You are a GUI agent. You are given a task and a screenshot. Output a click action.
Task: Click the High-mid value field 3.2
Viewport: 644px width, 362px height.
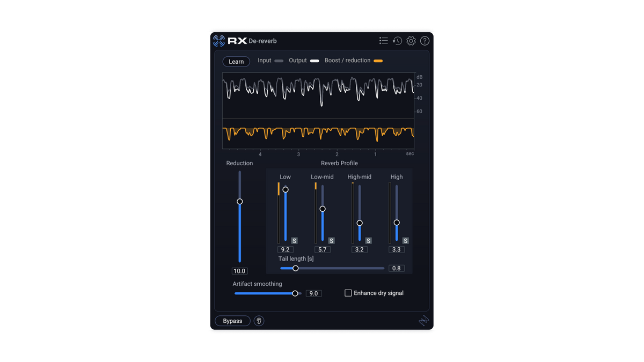coord(360,249)
